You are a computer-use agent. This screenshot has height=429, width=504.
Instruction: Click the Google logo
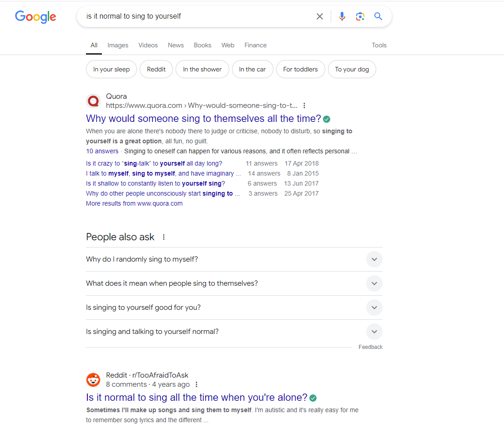(35, 17)
